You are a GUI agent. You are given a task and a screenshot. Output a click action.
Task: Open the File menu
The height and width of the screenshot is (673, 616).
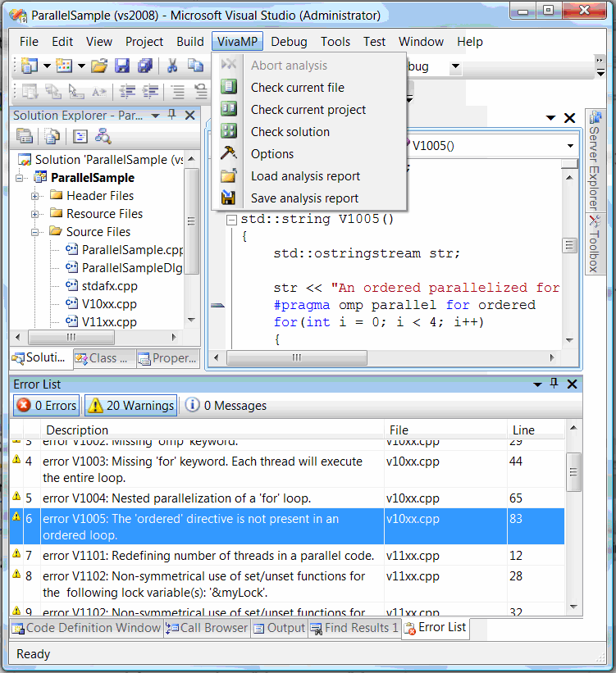[x=29, y=42]
